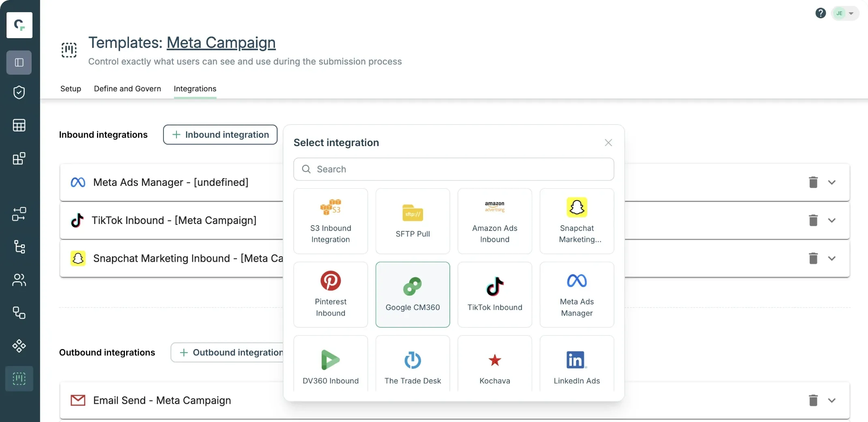This screenshot has width=868, height=422.
Task: Focus the integration Search field
Action: point(454,169)
